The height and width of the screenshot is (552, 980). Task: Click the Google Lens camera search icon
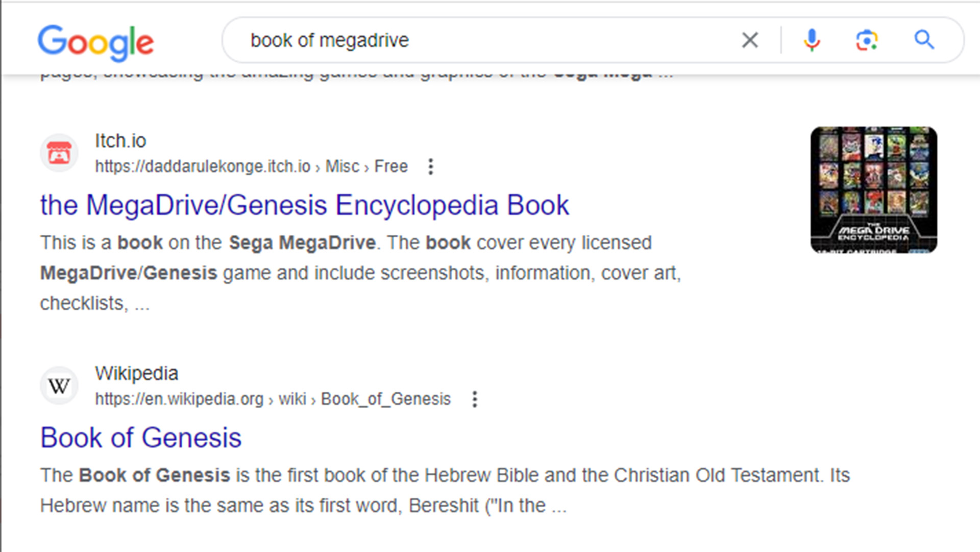pyautogui.click(x=866, y=40)
